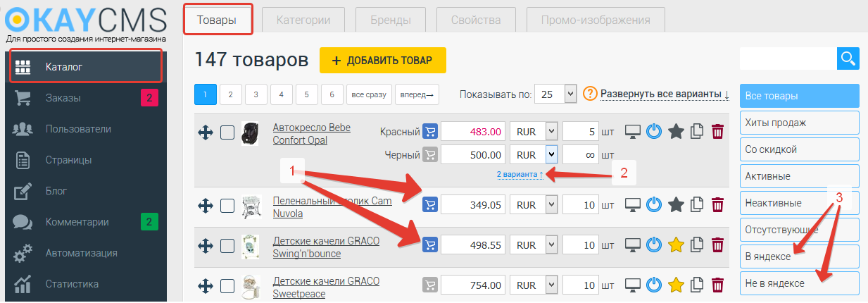Delete Пеленальный столик with trash icon

coord(717,205)
